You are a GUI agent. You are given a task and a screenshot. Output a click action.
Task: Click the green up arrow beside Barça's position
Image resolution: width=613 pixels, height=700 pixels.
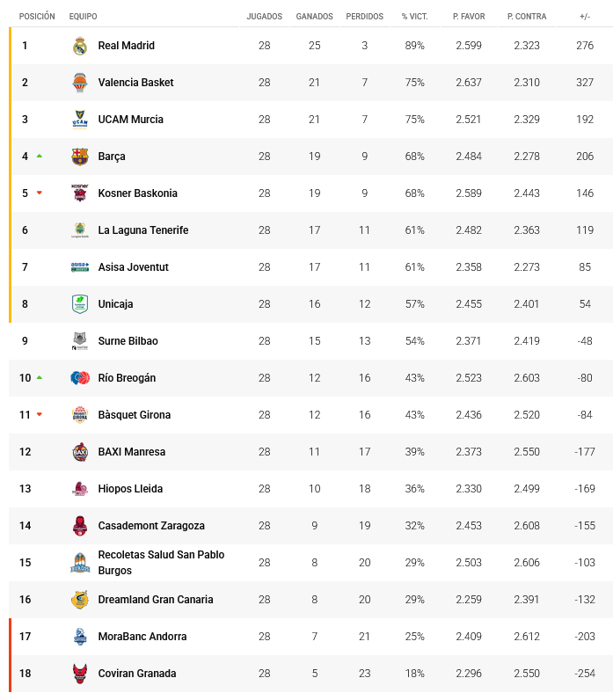(x=40, y=156)
